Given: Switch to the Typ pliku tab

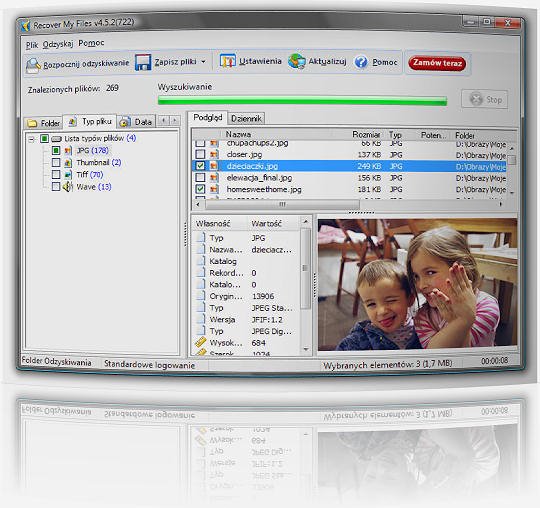Looking at the screenshot, I should (90, 121).
